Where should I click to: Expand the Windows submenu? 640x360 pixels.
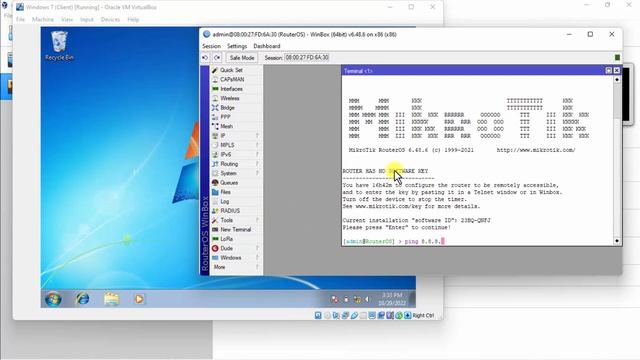click(236, 258)
